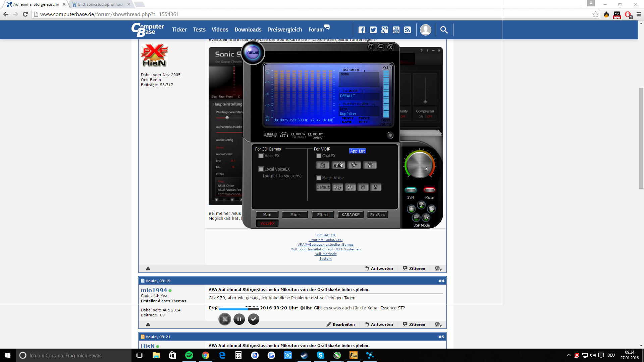The width and height of the screenshot is (644, 362).
Task: Click the movie camera DSP mode icon
Action: click(x=431, y=209)
